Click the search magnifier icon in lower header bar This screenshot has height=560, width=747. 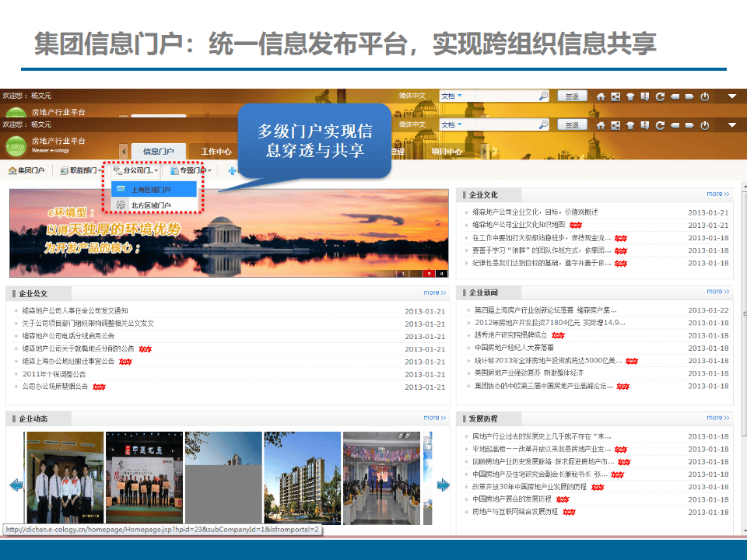(x=543, y=124)
